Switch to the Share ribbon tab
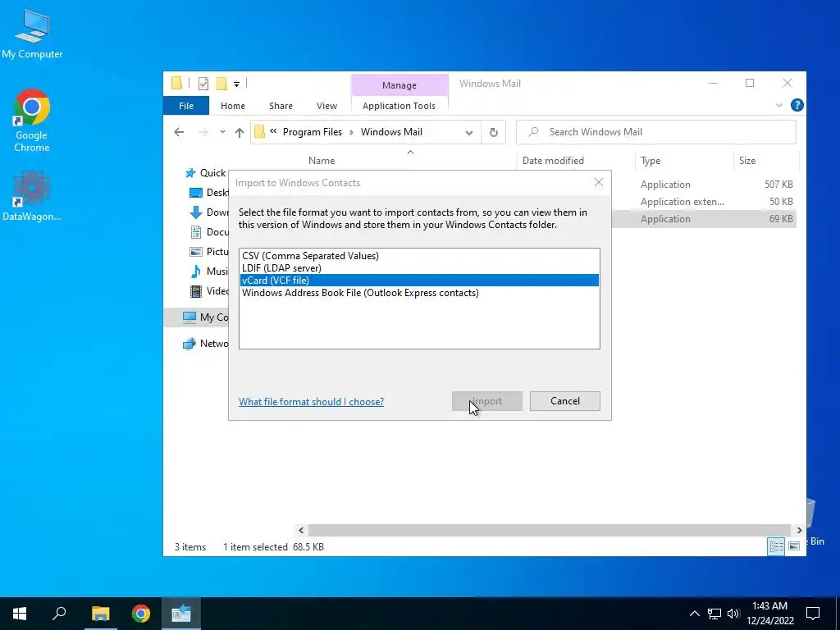The height and width of the screenshot is (630, 840). tap(281, 106)
